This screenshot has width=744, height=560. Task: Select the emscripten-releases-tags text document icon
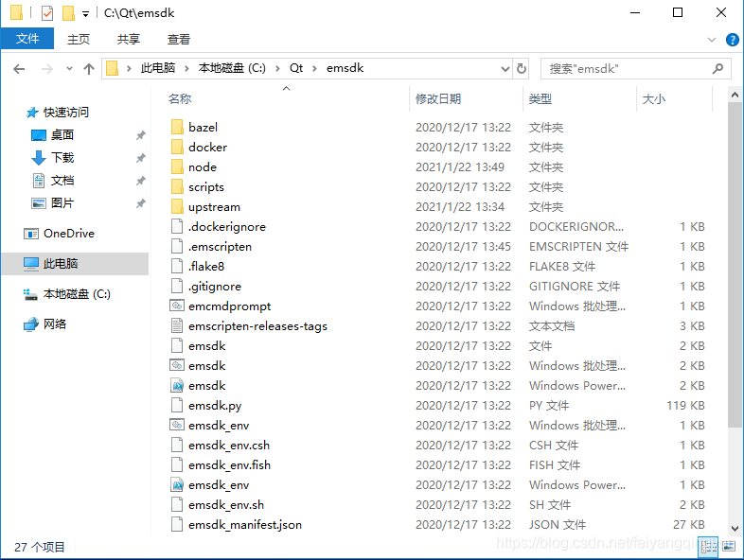click(177, 326)
